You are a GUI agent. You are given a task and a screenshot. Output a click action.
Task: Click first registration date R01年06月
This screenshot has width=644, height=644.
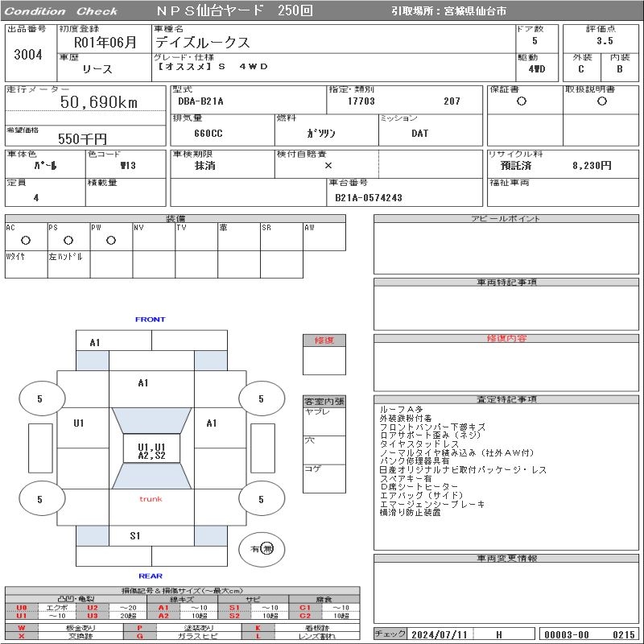pos(105,43)
